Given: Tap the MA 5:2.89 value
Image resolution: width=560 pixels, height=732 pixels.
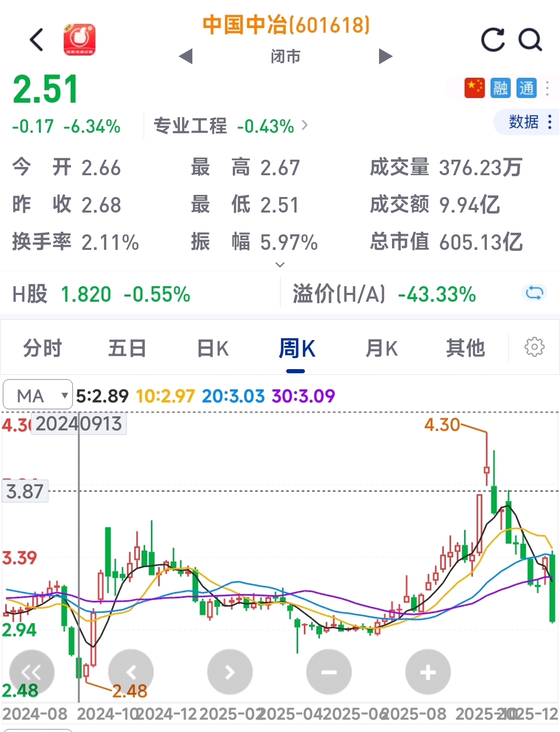Looking at the screenshot, I should [102, 396].
